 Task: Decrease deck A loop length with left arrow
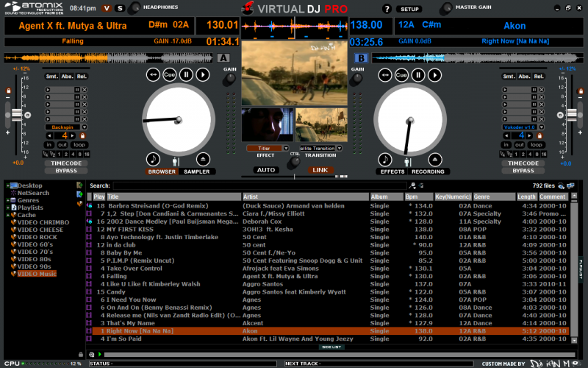click(49, 135)
